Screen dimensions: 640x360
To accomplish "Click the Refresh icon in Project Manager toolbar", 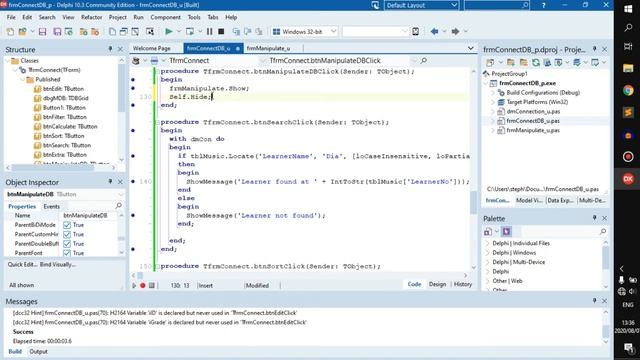I will pyautogui.click(x=536, y=62).
